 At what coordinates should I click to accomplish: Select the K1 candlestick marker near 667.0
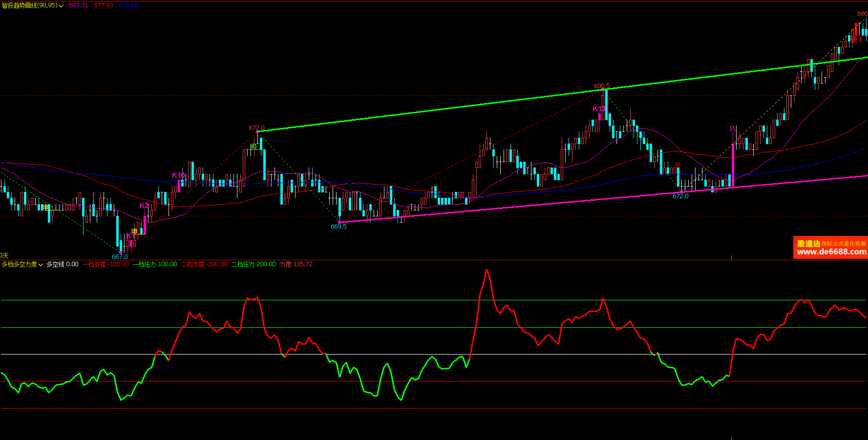coord(130,236)
